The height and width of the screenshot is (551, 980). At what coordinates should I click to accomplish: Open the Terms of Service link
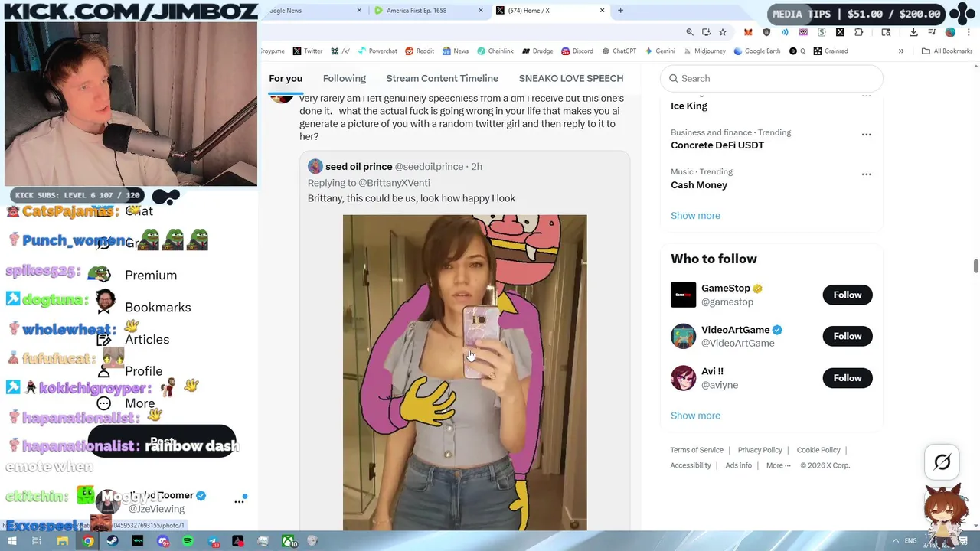697,450
